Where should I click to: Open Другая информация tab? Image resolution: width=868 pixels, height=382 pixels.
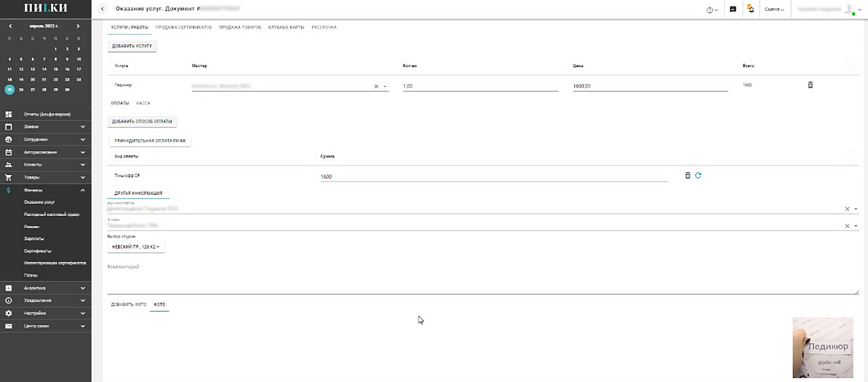pos(138,193)
